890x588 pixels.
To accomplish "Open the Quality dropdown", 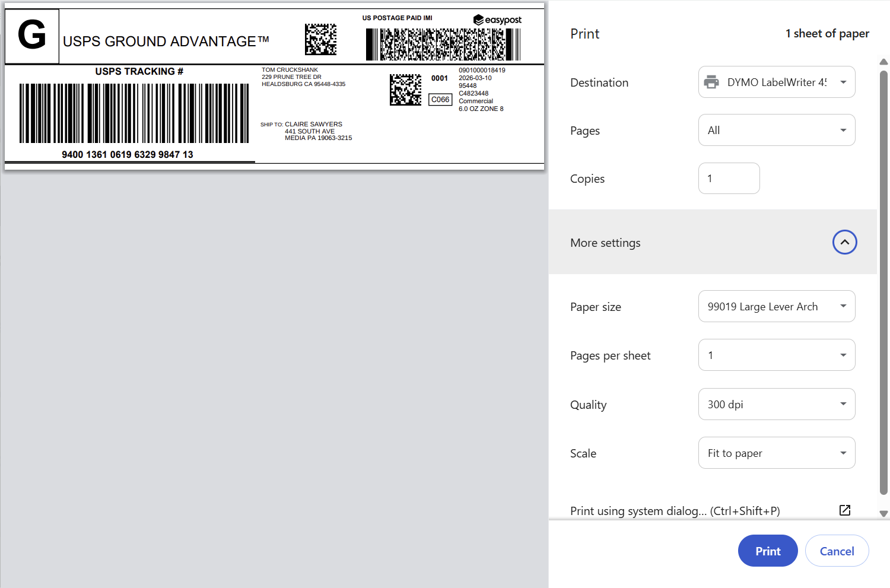I will (777, 404).
